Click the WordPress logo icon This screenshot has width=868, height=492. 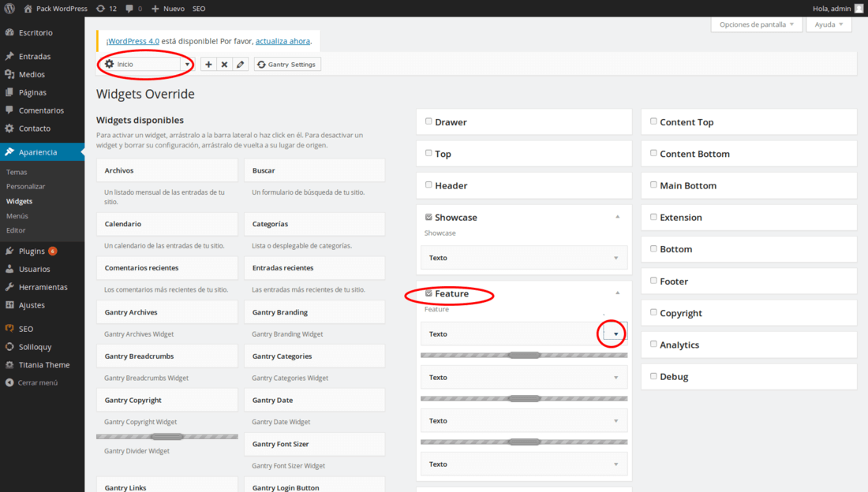[x=9, y=9]
